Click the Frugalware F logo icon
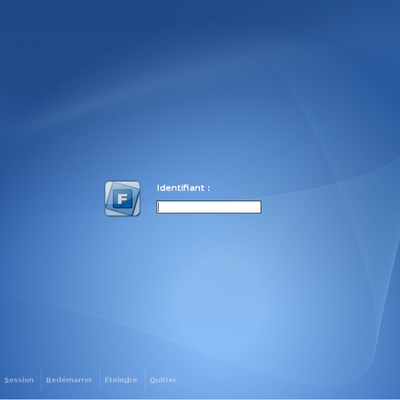 click(x=123, y=198)
